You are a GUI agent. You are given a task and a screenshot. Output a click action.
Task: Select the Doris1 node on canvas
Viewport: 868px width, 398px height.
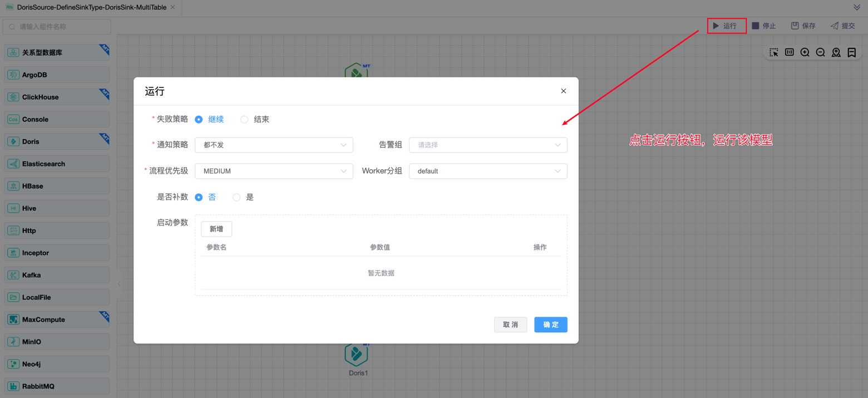[x=356, y=355]
